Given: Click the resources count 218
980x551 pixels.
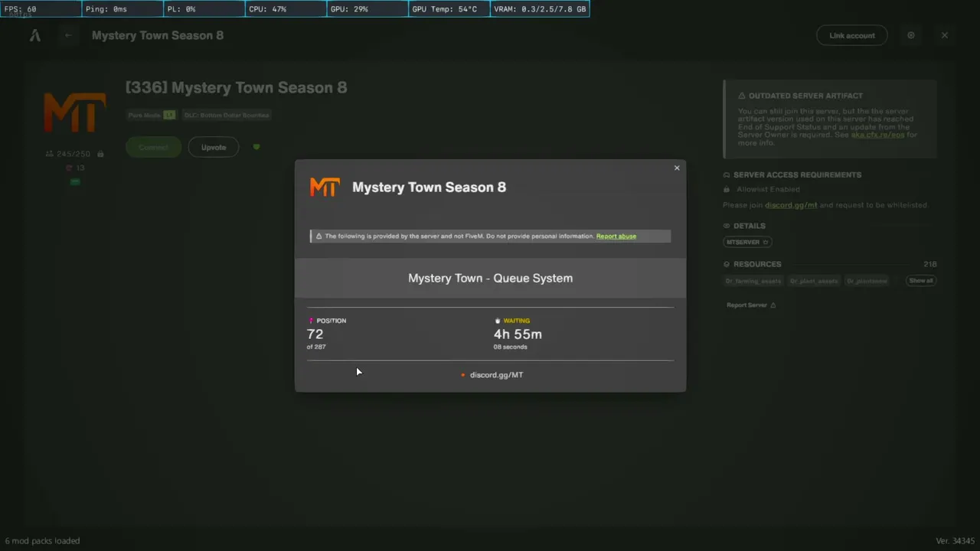Looking at the screenshot, I should [929, 264].
